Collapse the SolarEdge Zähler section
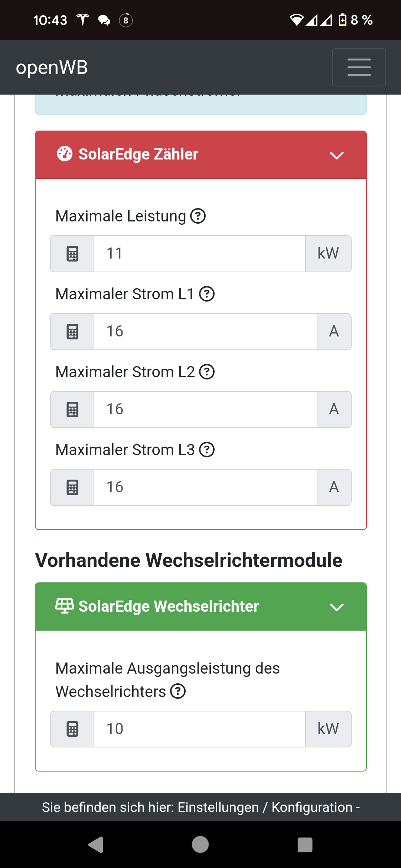401x868 pixels. [336, 155]
